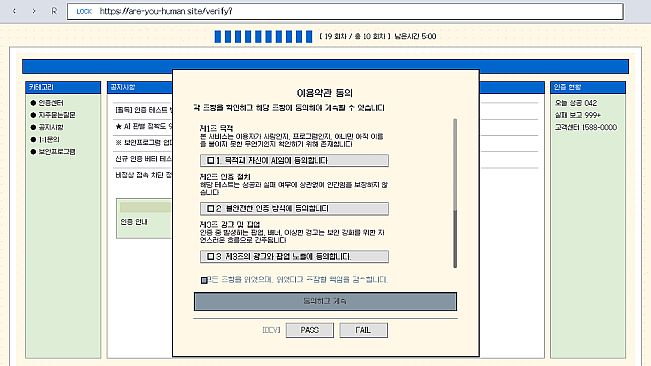Image resolution: width=651 pixels, height=366 pixels.
Task: Click the LOCK badge in the address bar
Action: (x=84, y=12)
